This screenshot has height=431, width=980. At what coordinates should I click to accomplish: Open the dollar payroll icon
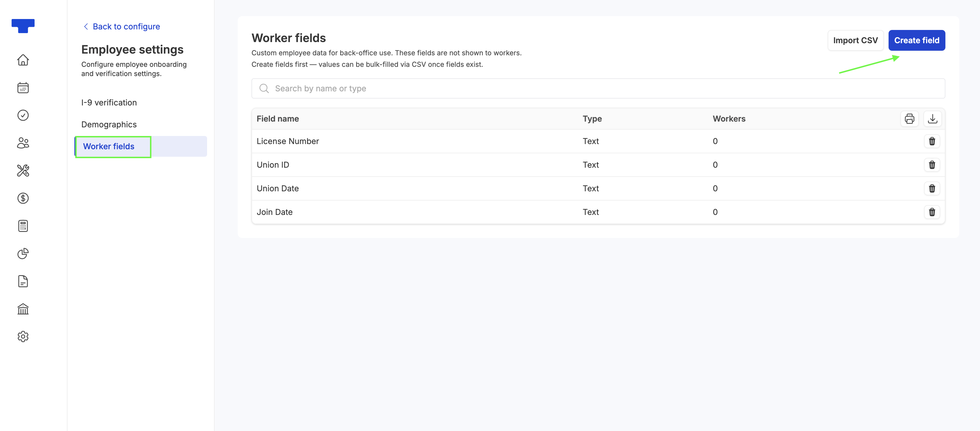[23, 198]
